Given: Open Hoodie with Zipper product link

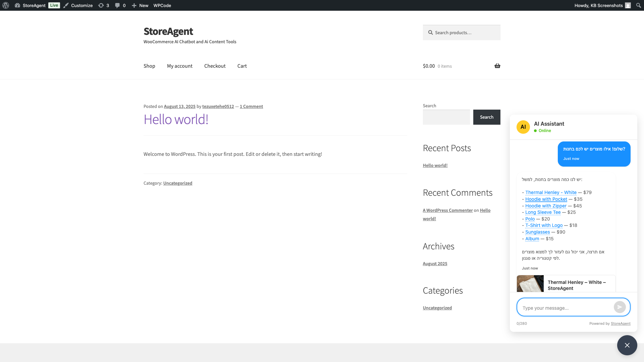Looking at the screenshot, I should (546, 206).
